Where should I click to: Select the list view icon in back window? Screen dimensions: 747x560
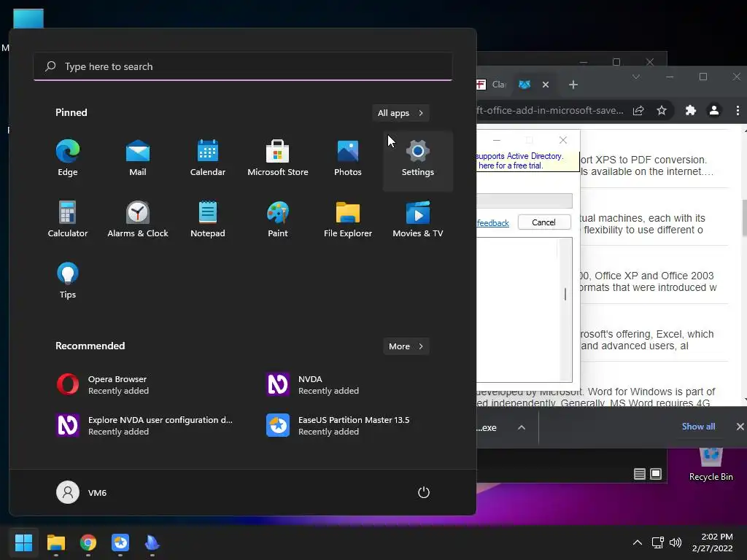pyautogui.click(x=639, y=474)
